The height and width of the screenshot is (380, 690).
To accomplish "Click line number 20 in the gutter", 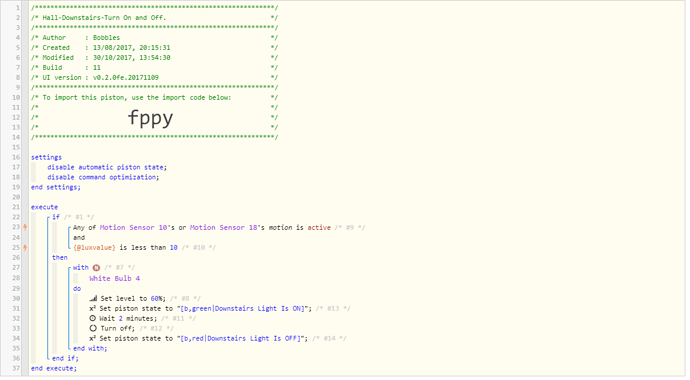I will pyautogui.click(x=16, y=197).
